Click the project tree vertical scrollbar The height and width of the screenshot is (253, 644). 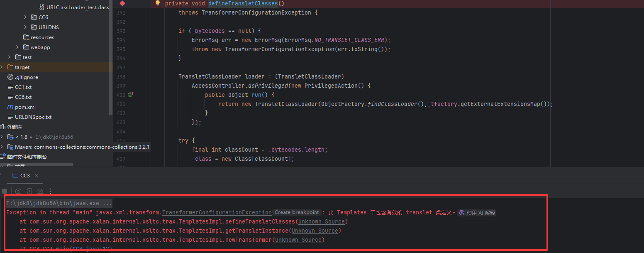(x=111, y=58)
